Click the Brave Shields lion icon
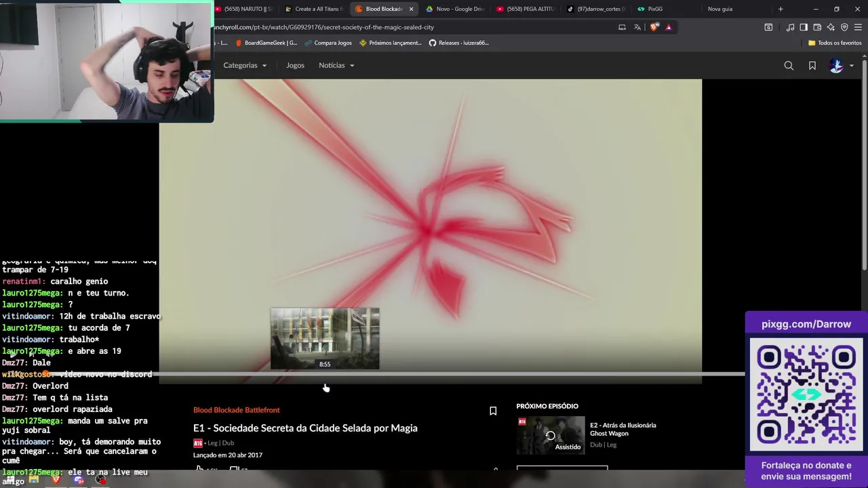Screen dimensions: 868x488 click(x=654, y=27)
